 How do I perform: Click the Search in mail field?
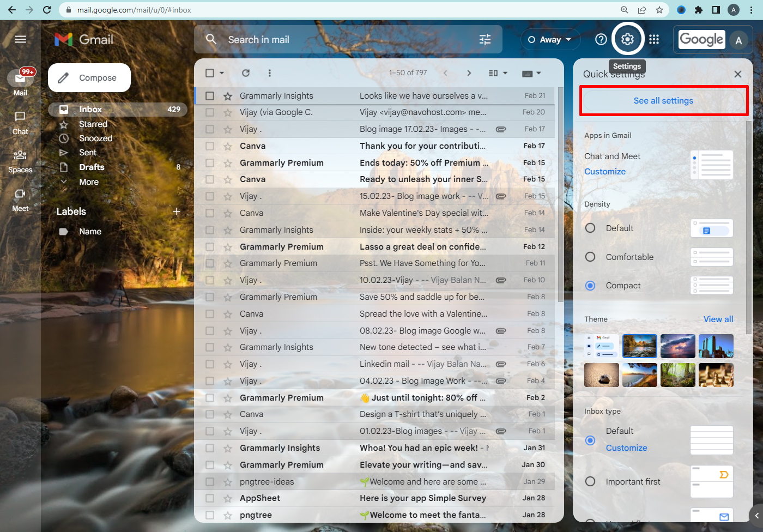pos(348,39)
